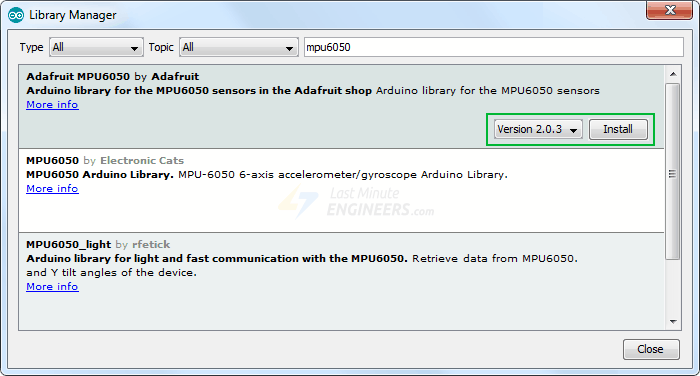This screenshot has height=376, width=700.
Task: Click the scrollbar down arrow
Action: click(673, 322)
